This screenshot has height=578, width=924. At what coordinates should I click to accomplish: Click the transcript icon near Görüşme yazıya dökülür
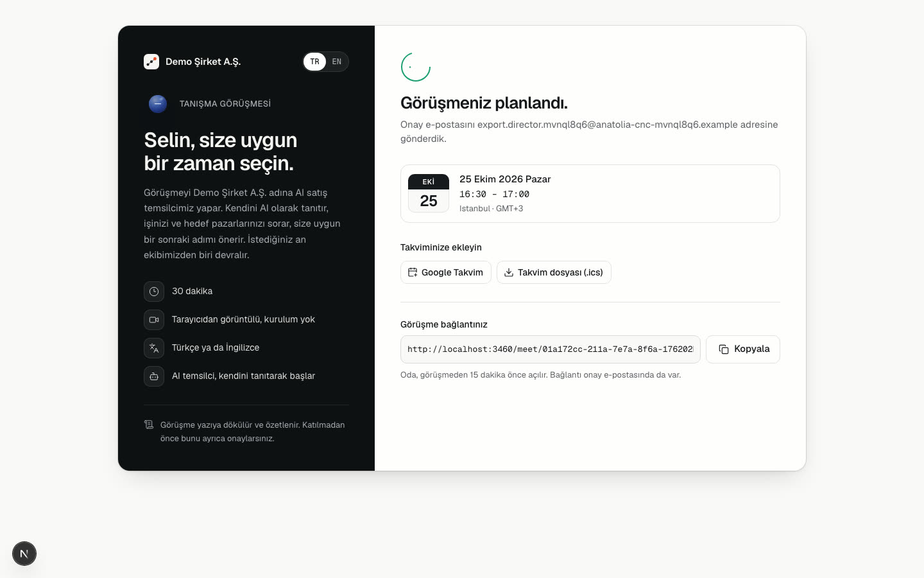pos(149,425)
